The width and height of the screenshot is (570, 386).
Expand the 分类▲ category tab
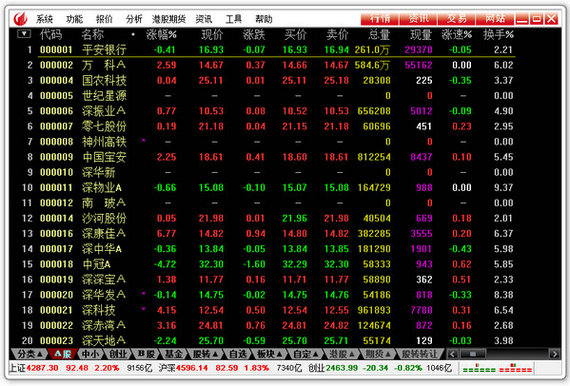30,354
